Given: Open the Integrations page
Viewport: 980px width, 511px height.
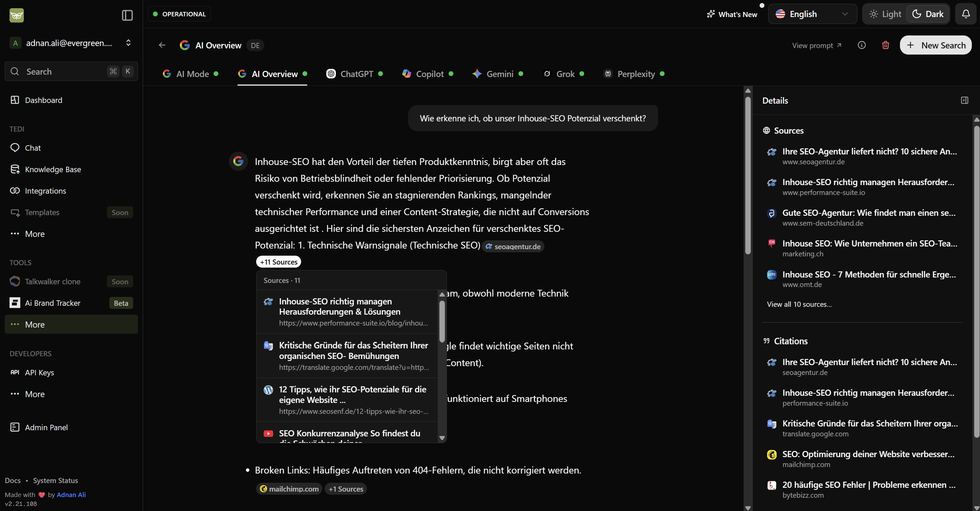Looking at the screenshot, I should [45, 191].
